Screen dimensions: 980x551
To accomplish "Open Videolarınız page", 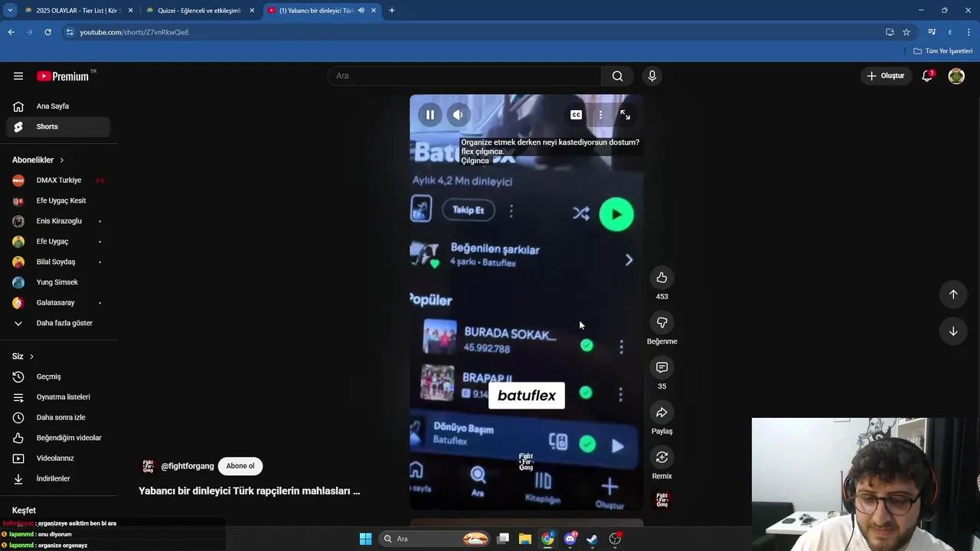I will (x=58, y=458).
